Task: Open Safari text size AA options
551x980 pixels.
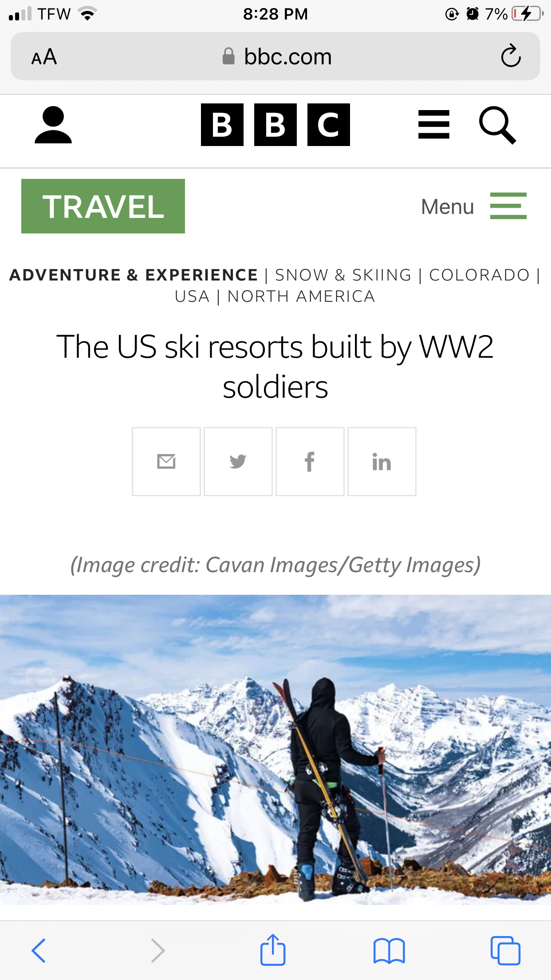Action: tap(44, 57)
